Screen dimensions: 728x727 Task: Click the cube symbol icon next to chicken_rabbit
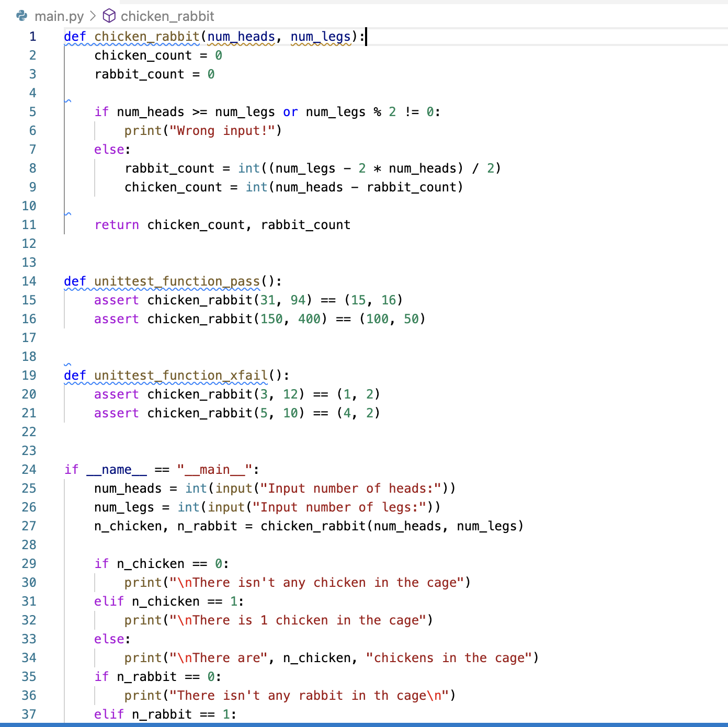point(109,16)
